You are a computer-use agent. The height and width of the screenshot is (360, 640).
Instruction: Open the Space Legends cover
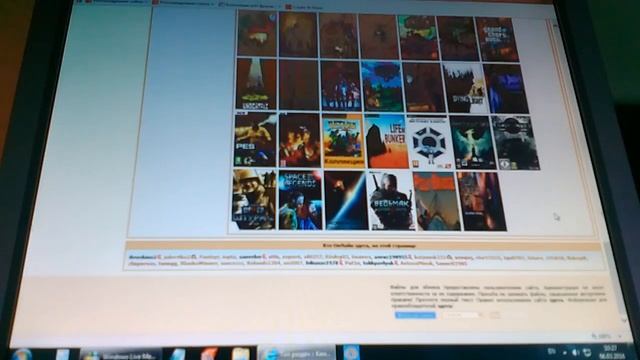[x=301, y=200]
